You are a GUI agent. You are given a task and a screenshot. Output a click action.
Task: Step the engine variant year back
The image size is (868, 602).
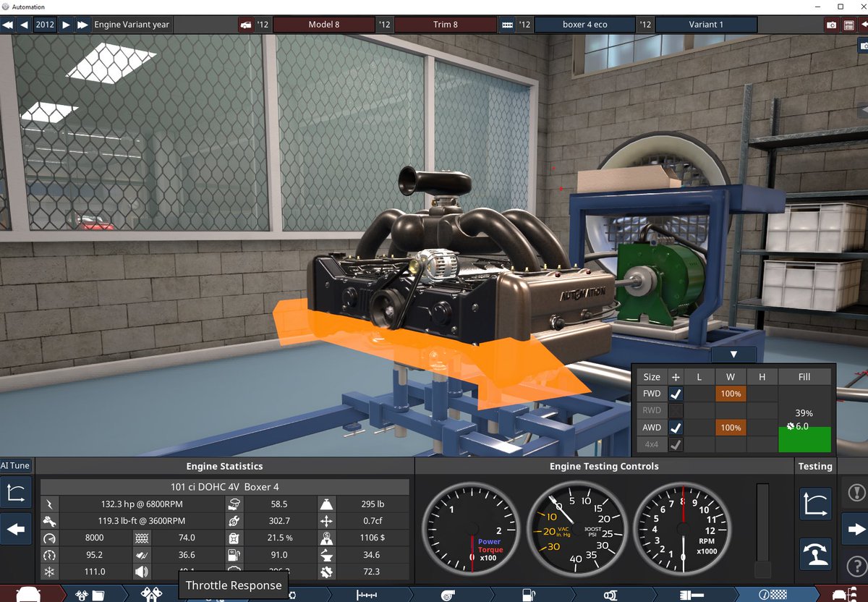pos(25,25)
